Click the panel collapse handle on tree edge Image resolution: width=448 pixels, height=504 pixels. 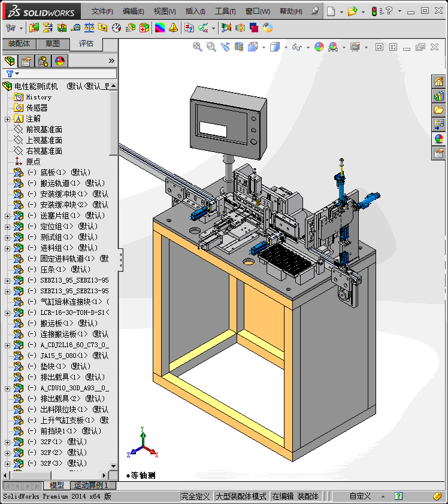120,260
